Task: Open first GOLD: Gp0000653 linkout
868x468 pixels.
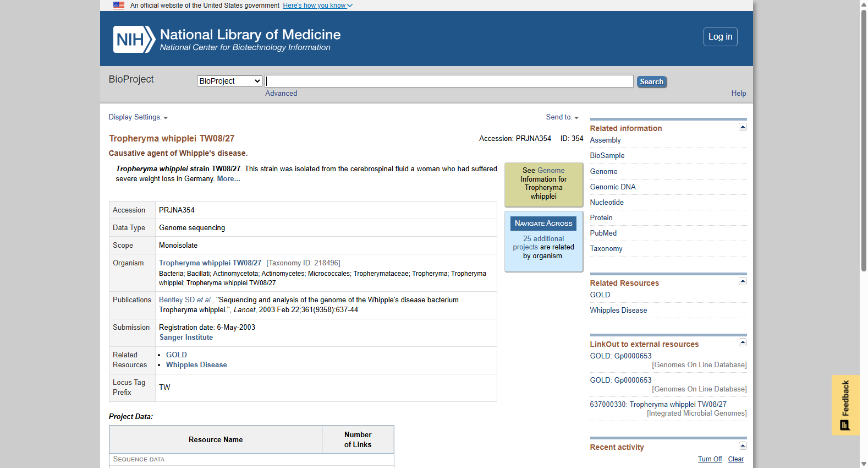Action: point(620,356)
